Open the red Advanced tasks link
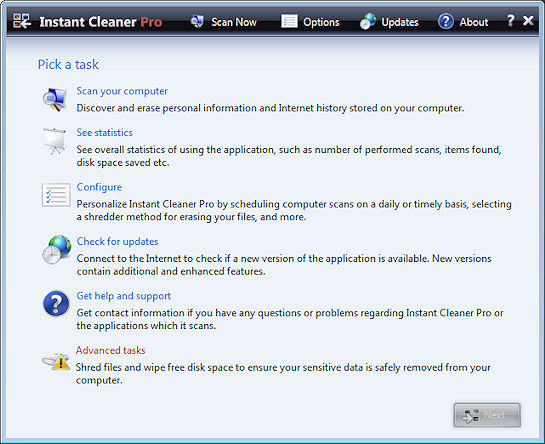Viewport: 545px width, 444px height. (x=111, y=350)
